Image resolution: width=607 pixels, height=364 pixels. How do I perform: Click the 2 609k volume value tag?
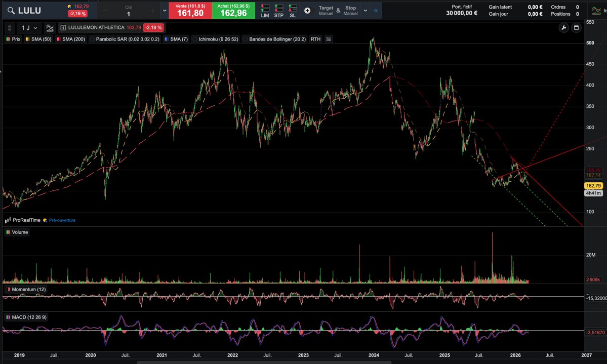point(593,279)
